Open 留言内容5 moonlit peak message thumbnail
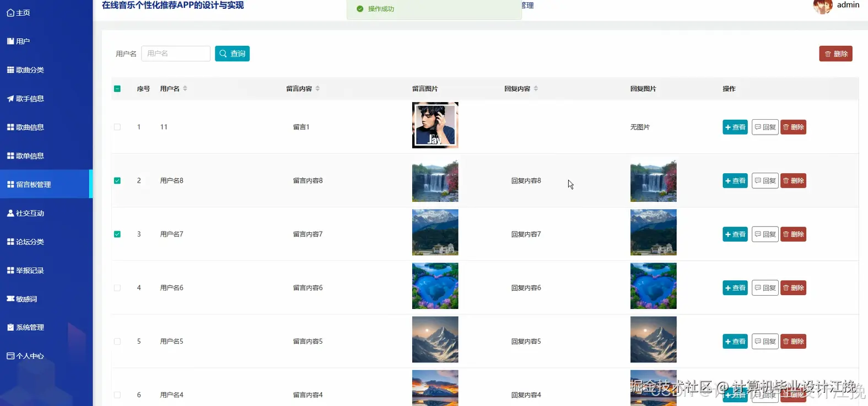Viewport: 868px width, 406px height. 435,339
